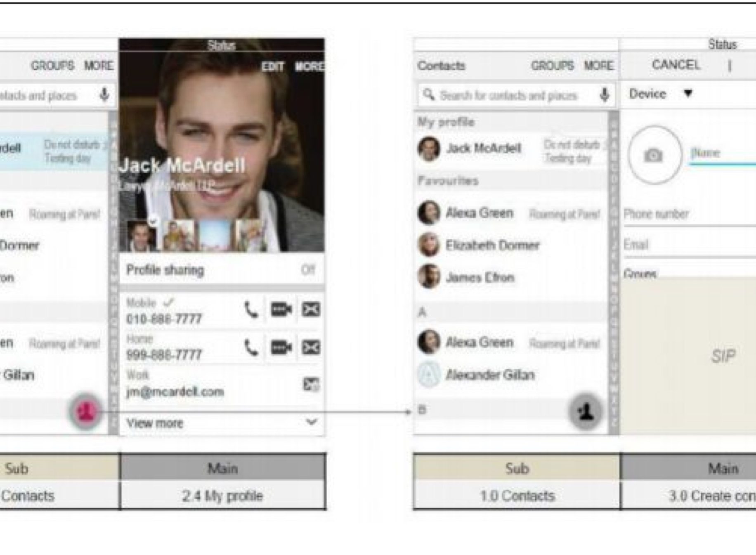Toggle Profile sharing from Off
This screenshot has height=555, width=756.
coord(307,270)
